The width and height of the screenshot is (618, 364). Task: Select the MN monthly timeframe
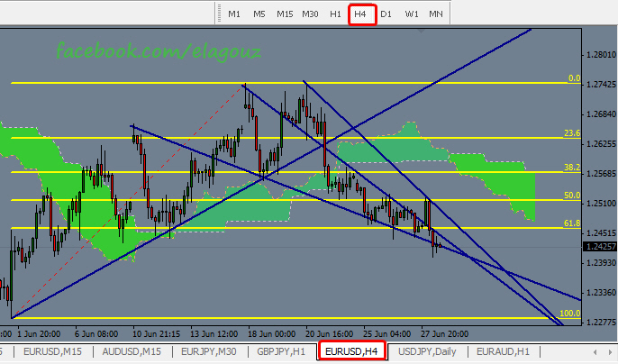point(436,14)
